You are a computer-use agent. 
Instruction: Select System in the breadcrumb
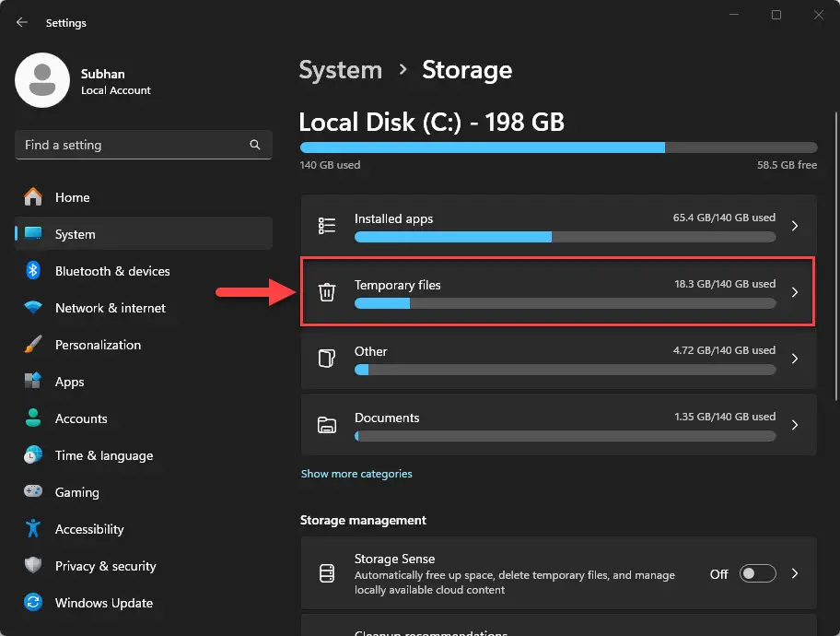point(340,70)
